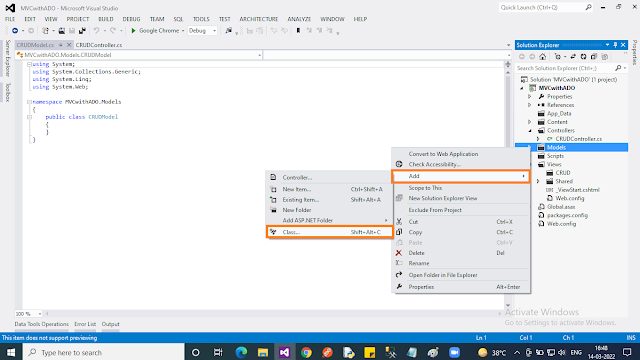Click the Find in Files toolbar icon
Image resolution: width=640 pixels, height=360 pixels.
click(x=229, y=31)
